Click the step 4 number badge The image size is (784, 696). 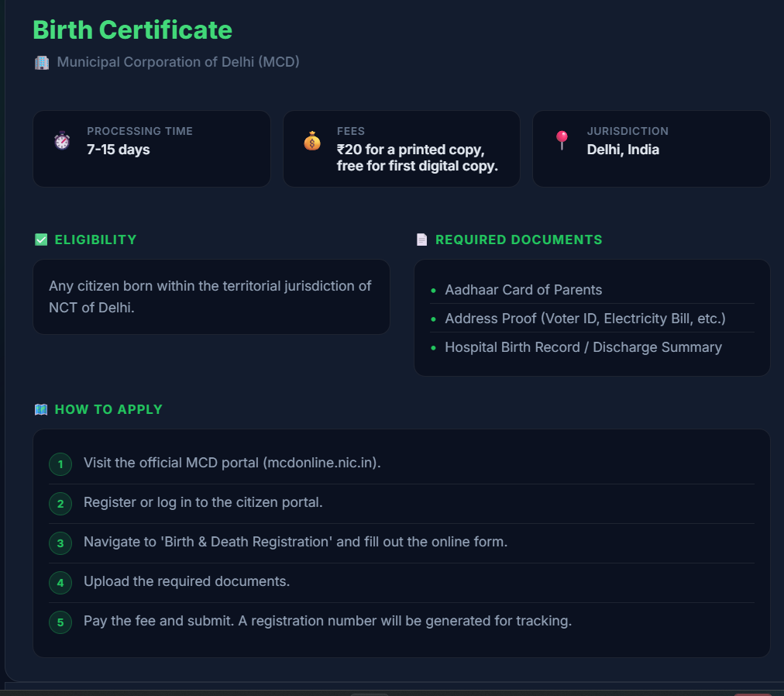pos(60,582)
